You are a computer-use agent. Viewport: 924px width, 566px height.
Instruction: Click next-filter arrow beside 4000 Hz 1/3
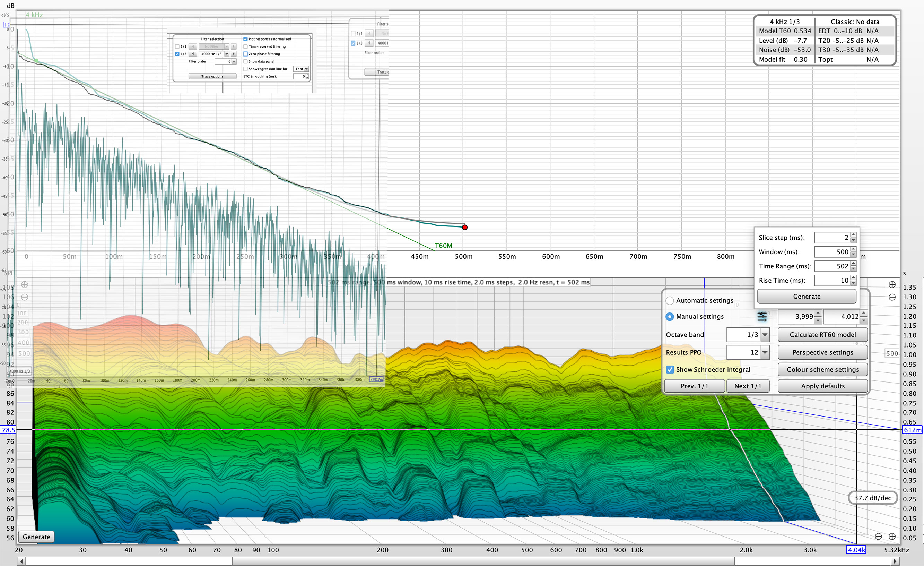234,54
